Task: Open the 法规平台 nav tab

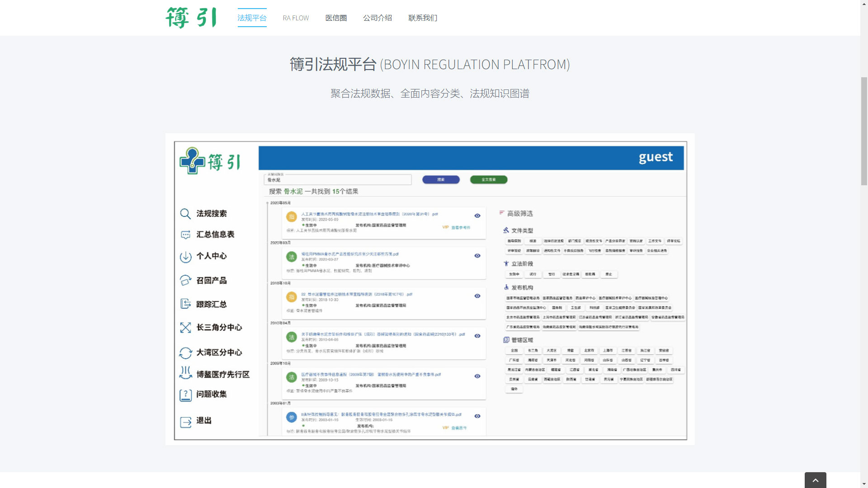Action: (x=252, y=18)
